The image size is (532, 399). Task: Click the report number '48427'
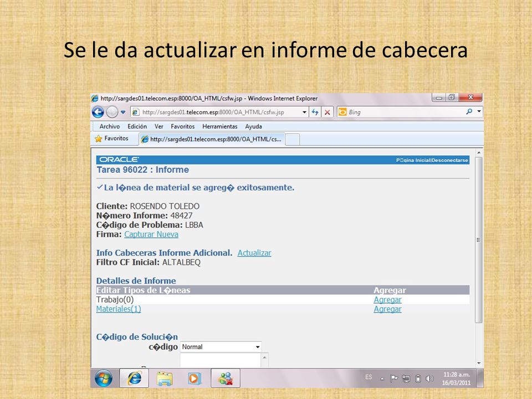[181, 216]
